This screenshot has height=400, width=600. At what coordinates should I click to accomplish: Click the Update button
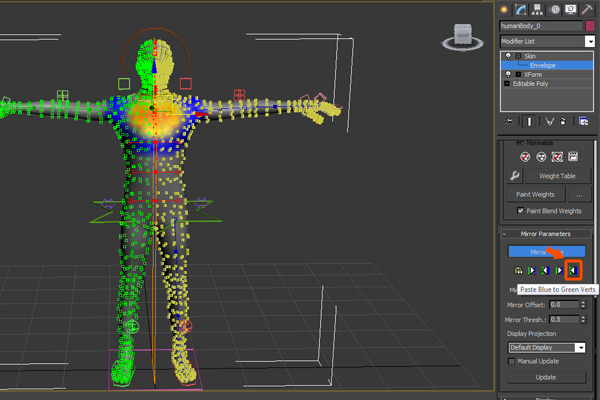tap(546, 377)
